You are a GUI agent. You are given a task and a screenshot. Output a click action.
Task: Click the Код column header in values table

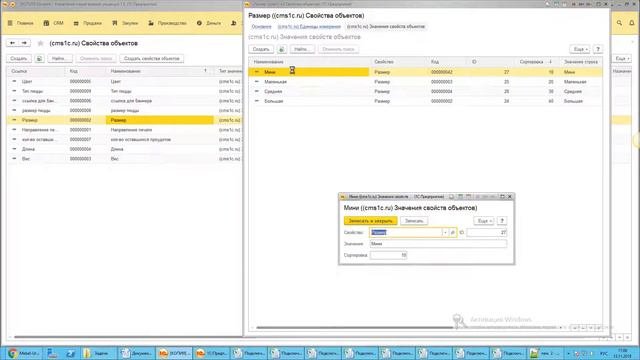click(x=447, y=62)
